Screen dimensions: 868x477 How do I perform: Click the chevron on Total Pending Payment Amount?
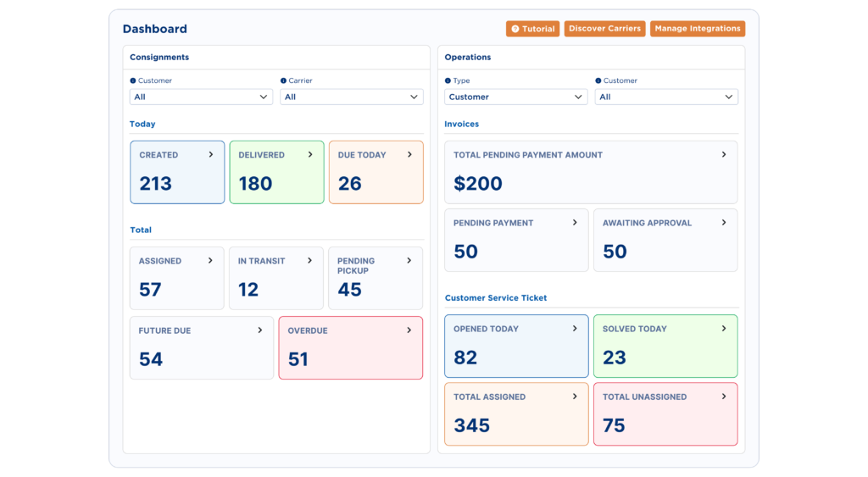tap(724, 155)
